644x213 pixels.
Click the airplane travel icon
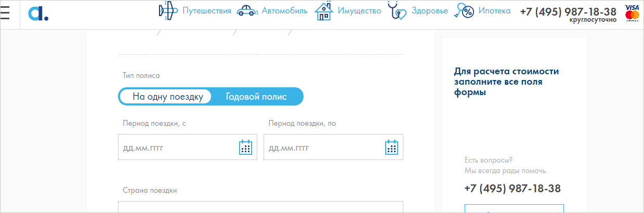click(168, 11)
